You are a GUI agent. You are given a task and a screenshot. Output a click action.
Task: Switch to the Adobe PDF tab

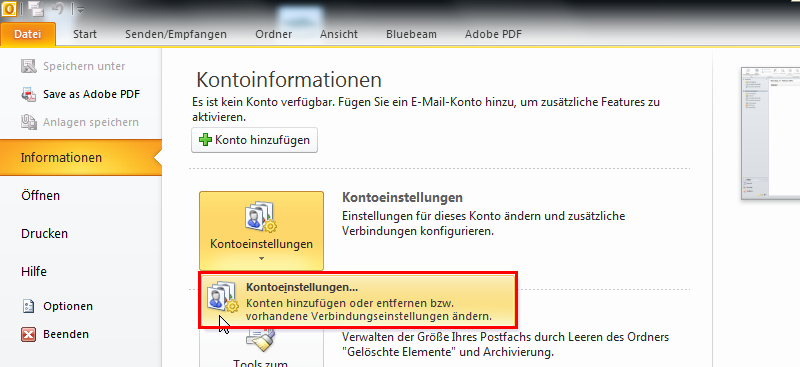coord(493,35)
